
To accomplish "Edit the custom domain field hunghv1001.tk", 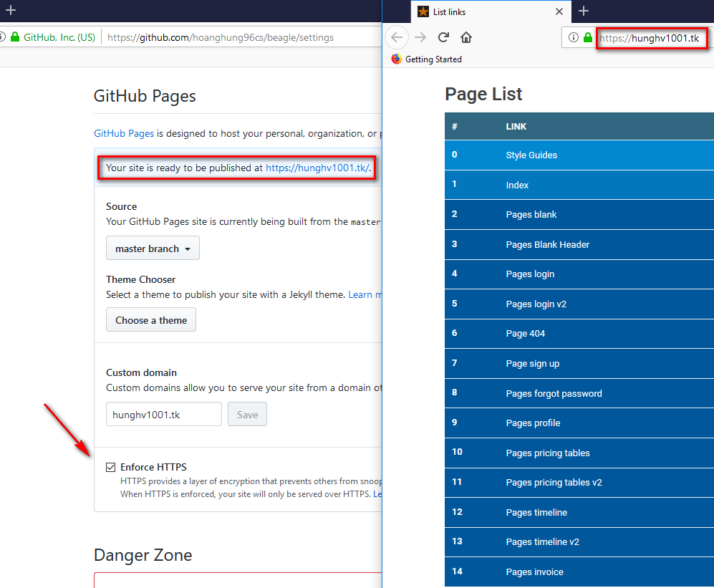I will click(163, 414).
